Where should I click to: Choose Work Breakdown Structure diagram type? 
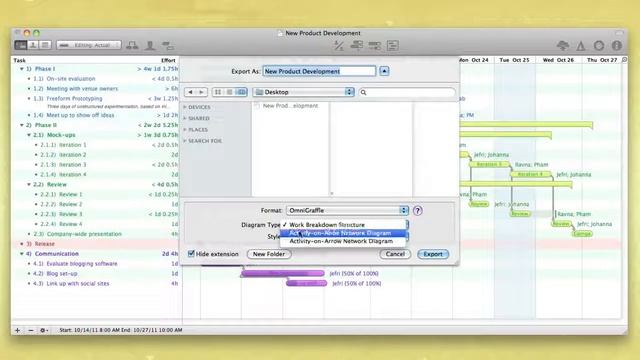[x=343, y=225]
